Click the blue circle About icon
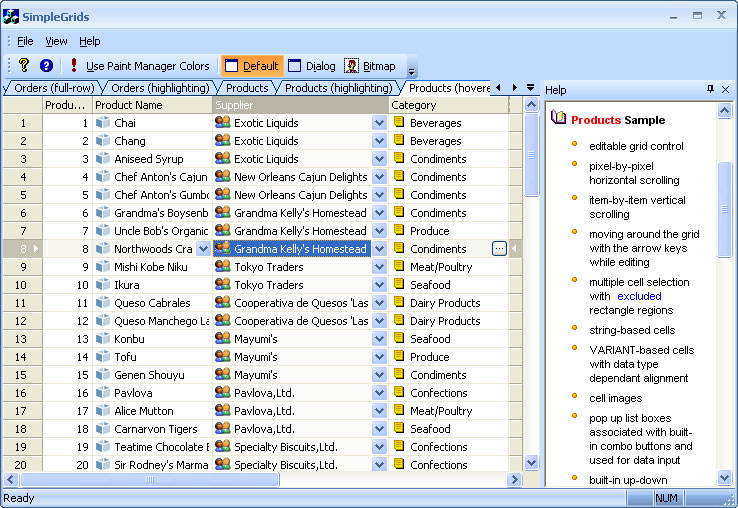 (x=46, y=65)
